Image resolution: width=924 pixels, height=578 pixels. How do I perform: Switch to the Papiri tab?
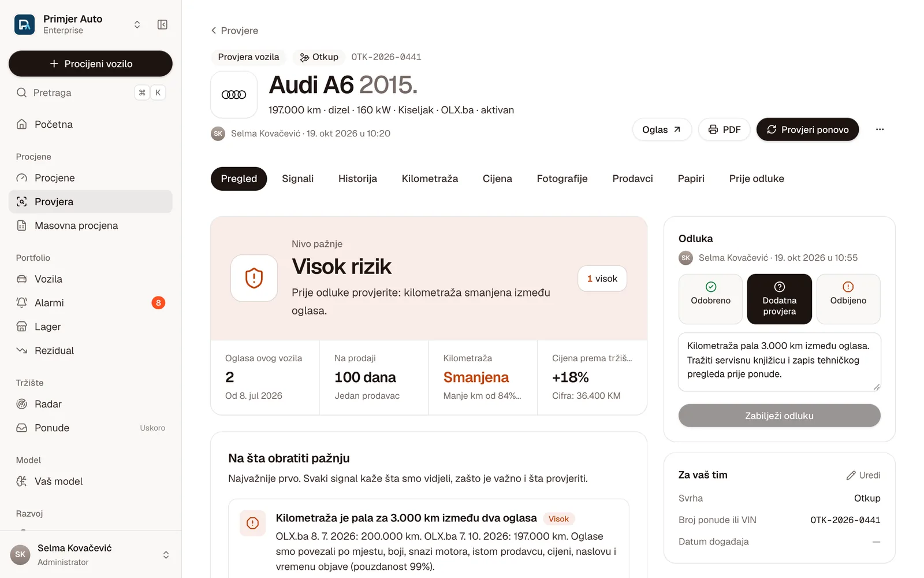(691, 179)
